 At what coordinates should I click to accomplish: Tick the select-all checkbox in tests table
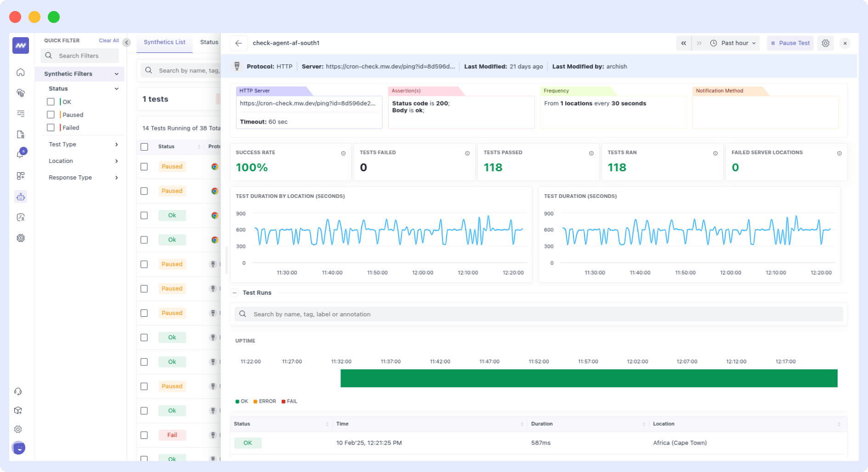144,147
